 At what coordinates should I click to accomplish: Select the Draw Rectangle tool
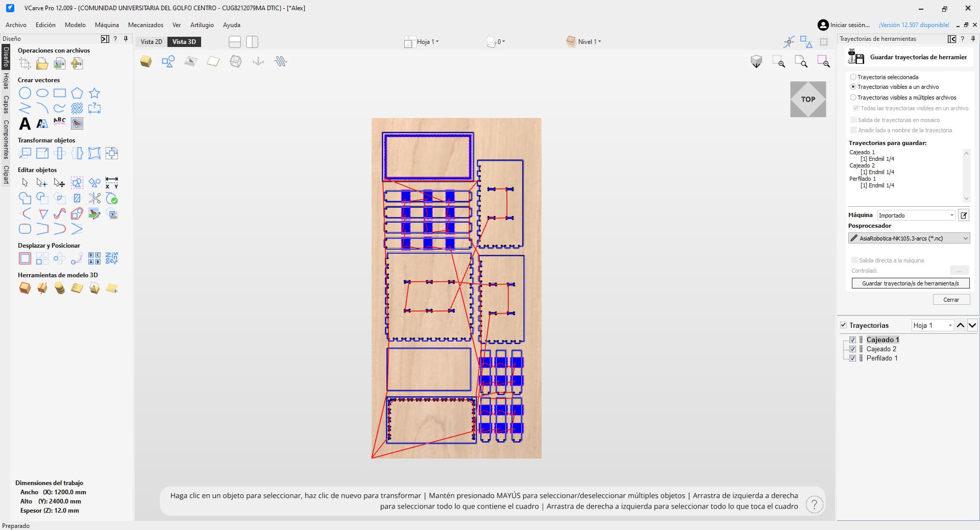coord(60,93)
